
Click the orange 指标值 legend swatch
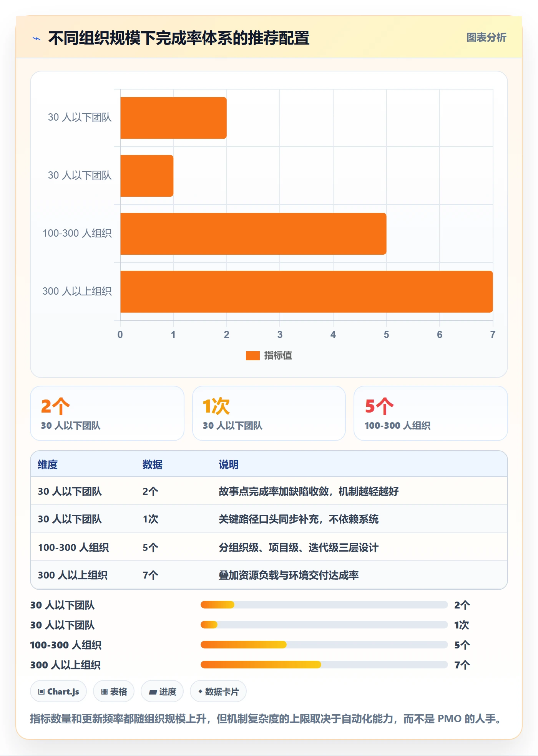[x=253, y=356]
